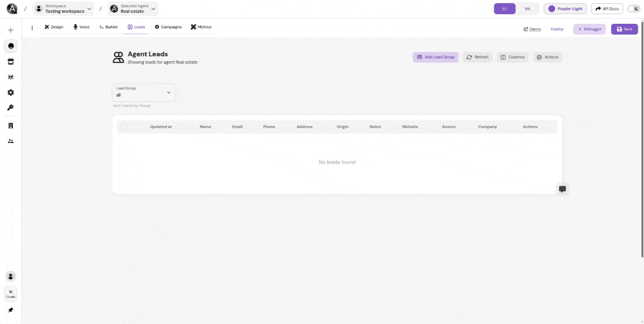644x324 pixels.
Task: Open the Workspace Testing workspace dropdown
Action: [63, 8]
